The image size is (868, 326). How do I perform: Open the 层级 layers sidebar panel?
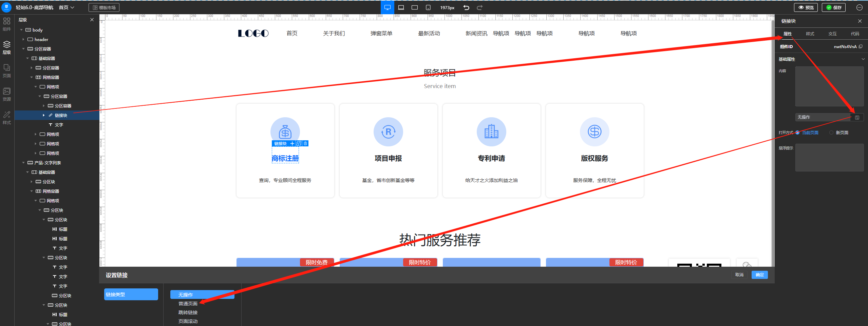point(7,47)
